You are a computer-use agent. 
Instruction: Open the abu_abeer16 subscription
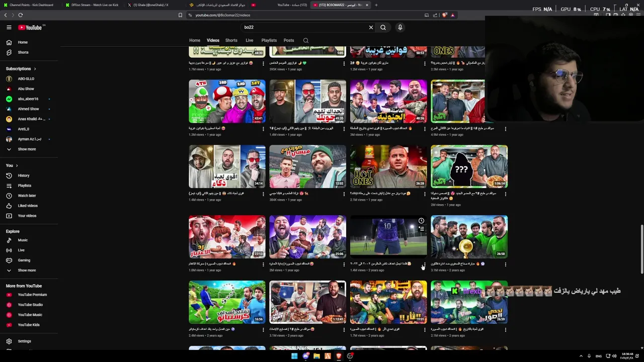(29, 99)
